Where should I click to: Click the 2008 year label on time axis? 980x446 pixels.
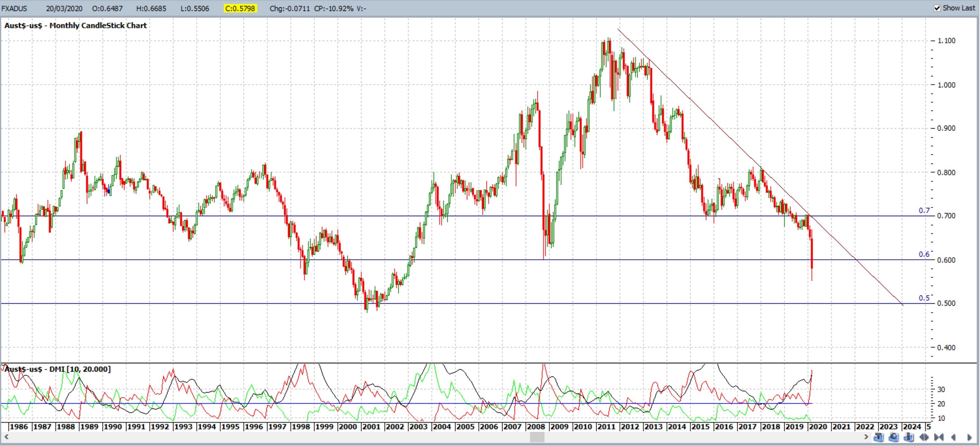coord(535,427)
